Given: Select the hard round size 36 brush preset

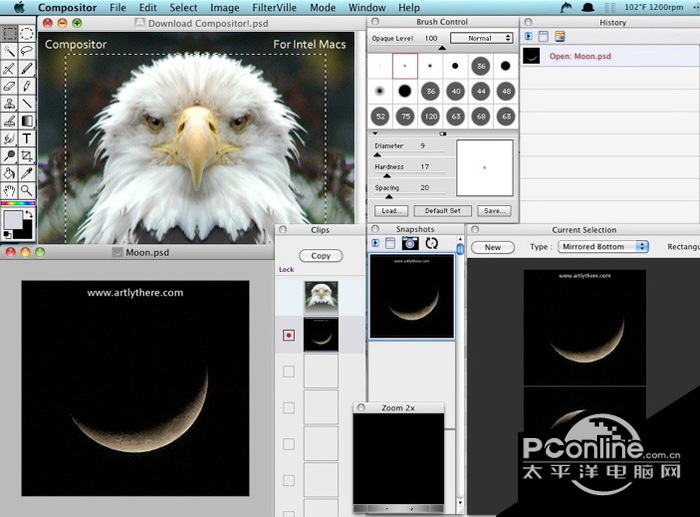Looking at the screenshot, I should pyautogui.click(x=482, y=66).
